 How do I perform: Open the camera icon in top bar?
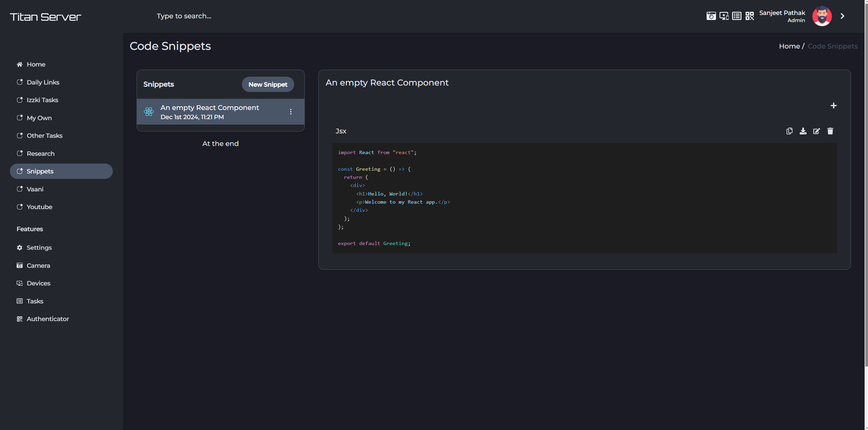pyautogui.click(x=711, y=16)
